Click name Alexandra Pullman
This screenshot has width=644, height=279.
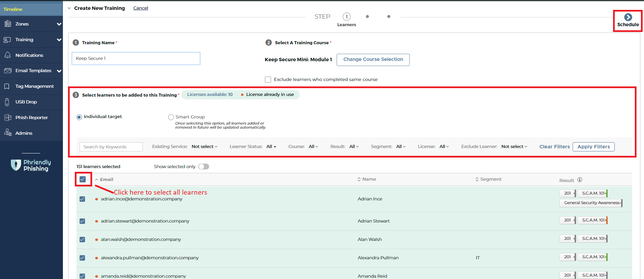coord(378,258)
